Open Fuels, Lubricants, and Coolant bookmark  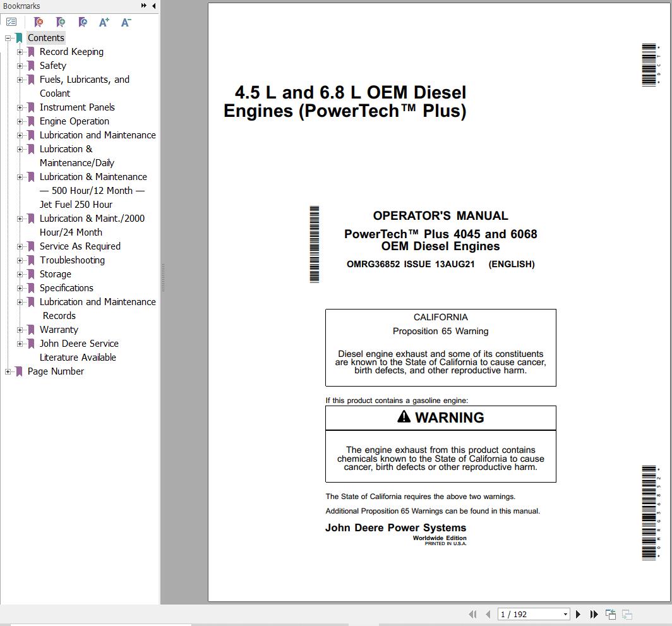point(85,86)
